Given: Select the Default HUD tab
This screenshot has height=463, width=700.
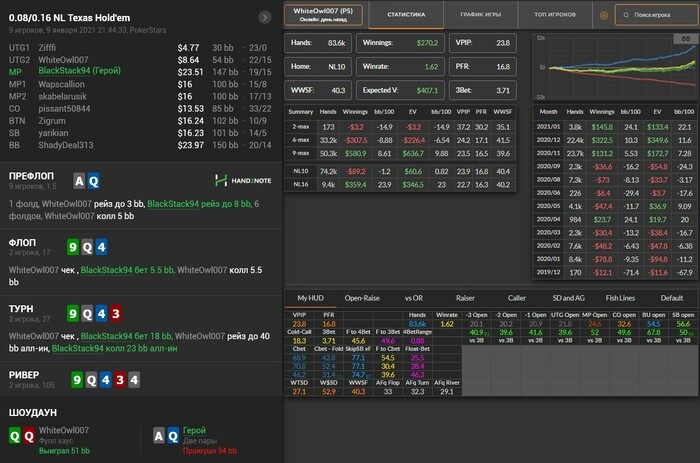Looking at the screenshot, I should click(x=671, y=298).
